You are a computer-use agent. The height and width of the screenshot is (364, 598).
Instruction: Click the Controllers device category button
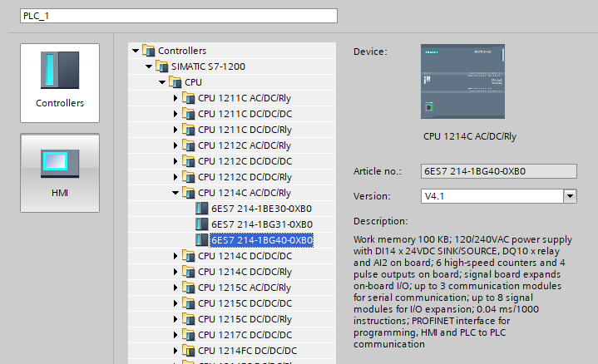60,83
